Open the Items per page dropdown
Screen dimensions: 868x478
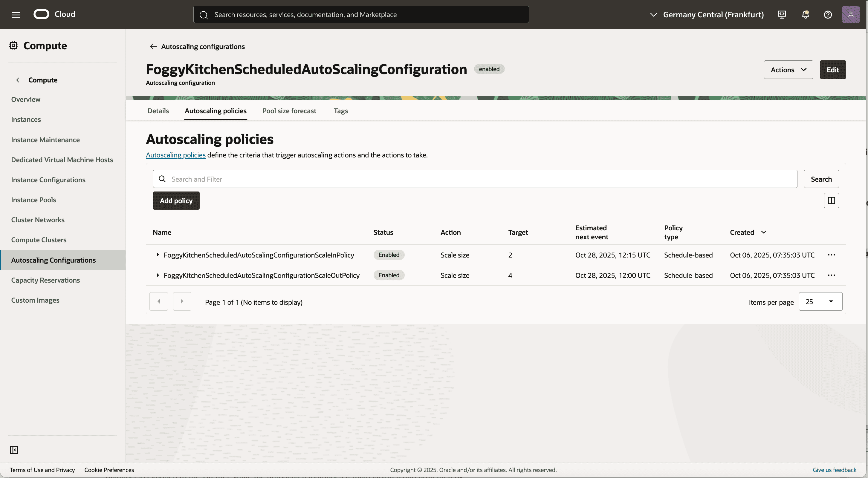click(820, 301)
